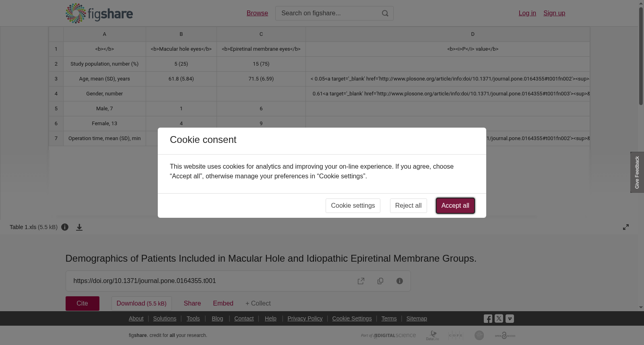Open figshare Vimeo icon
This screenshot has height=345, width=644.
pos(510,318)
